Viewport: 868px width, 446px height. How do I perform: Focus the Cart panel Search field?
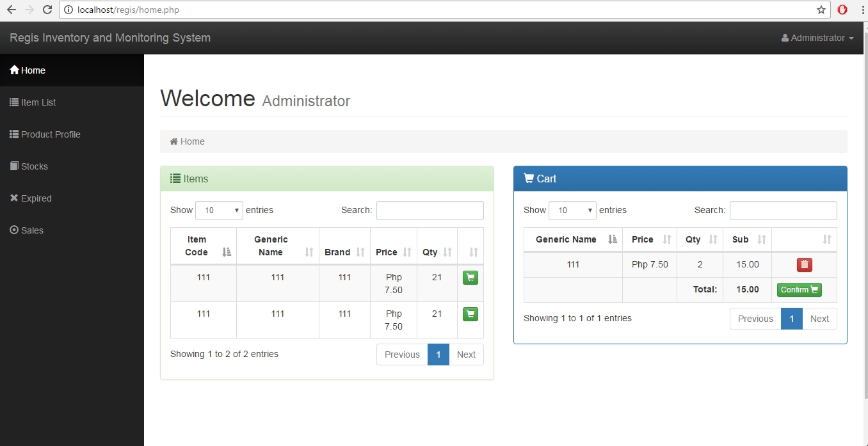point(784,211)
